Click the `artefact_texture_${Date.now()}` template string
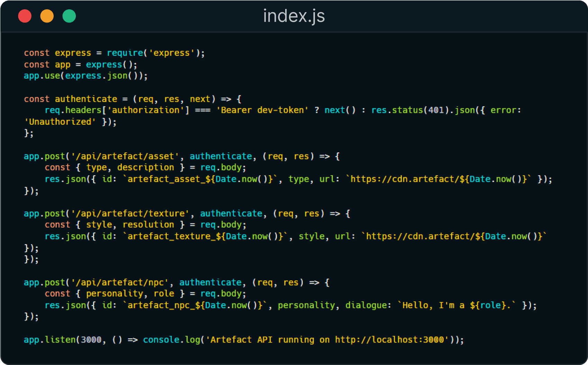Image resolution: width=588 pixels, height=365 pixels. click(206, 237)
